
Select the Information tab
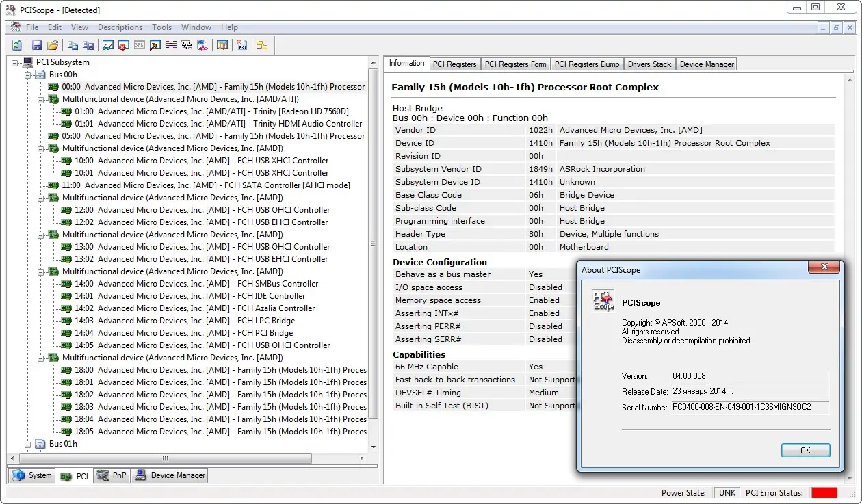point(406,64)
